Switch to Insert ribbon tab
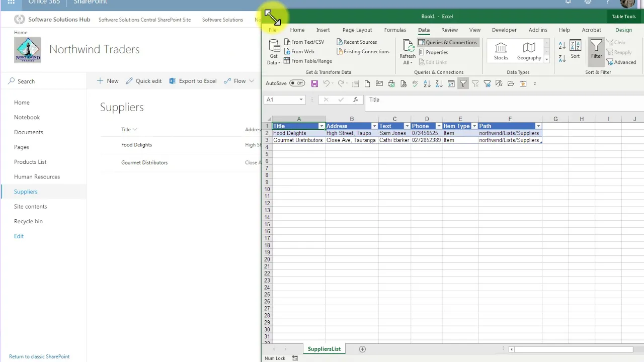This screenshot has width=644, height=362. (323, 30)
